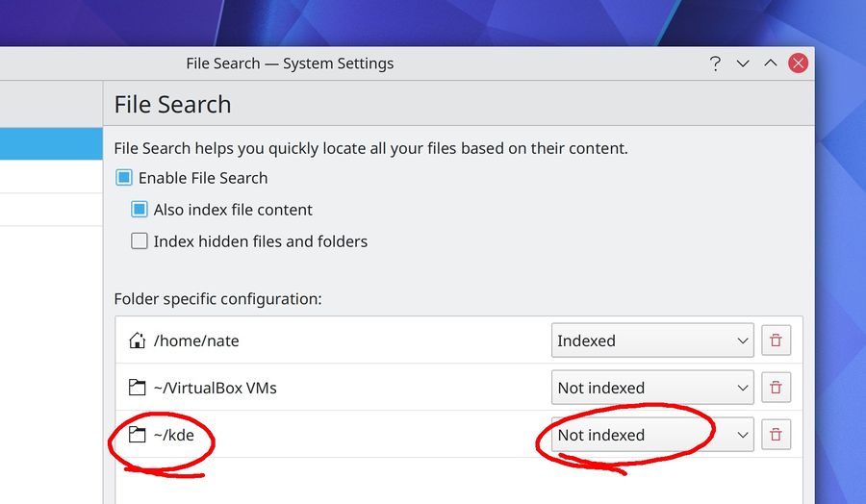Viewport: 866px width, 504px height.
Task: Remove the ~/VirtualBox VMs entry with trash icon
Action: click(776, 388)
